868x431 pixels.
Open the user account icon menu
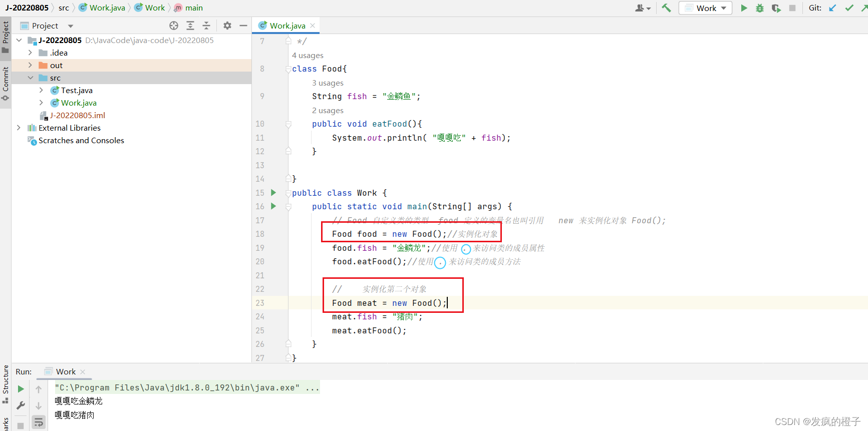(x=643, y=8)
